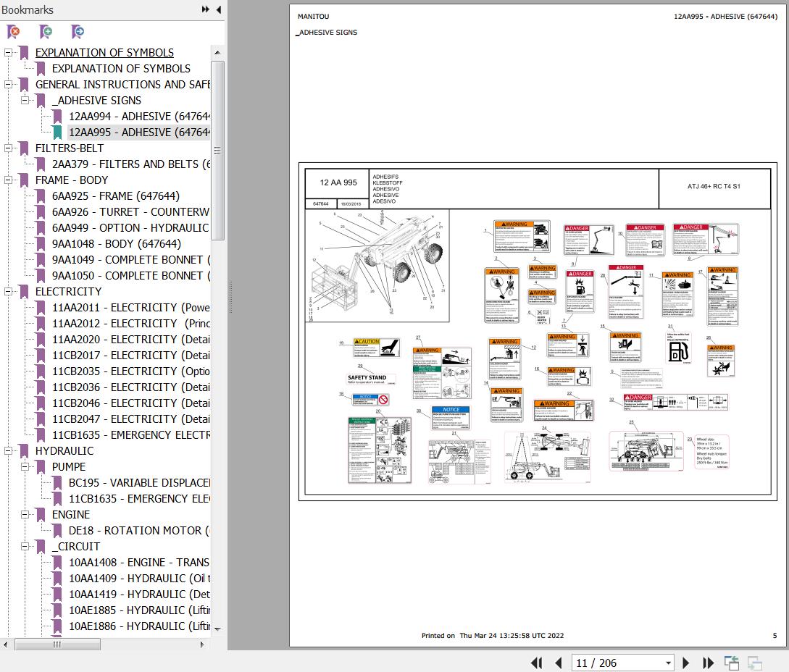Jump to the last page
This screenshot has height=672, width=789.
tap(708, 663)
